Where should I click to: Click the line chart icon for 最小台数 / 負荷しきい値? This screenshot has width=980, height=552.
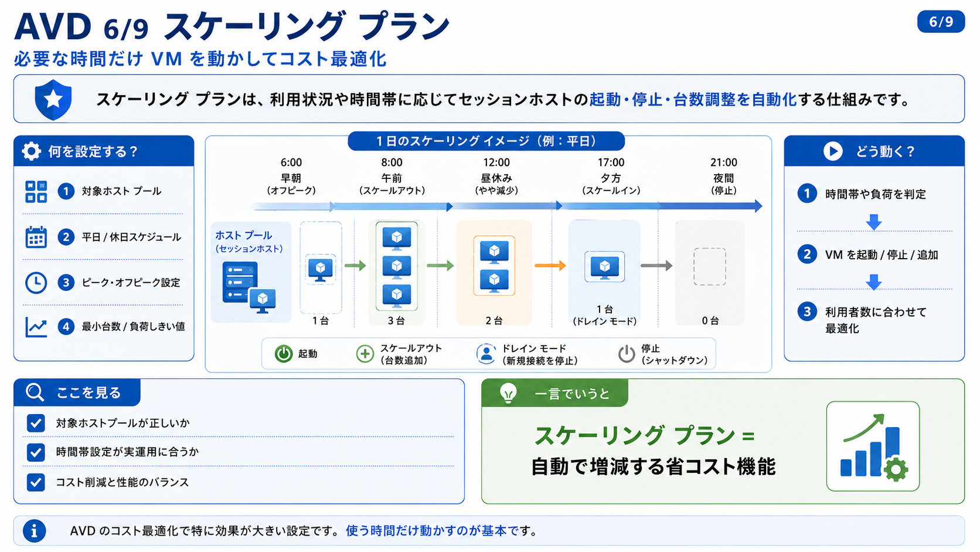36,327
